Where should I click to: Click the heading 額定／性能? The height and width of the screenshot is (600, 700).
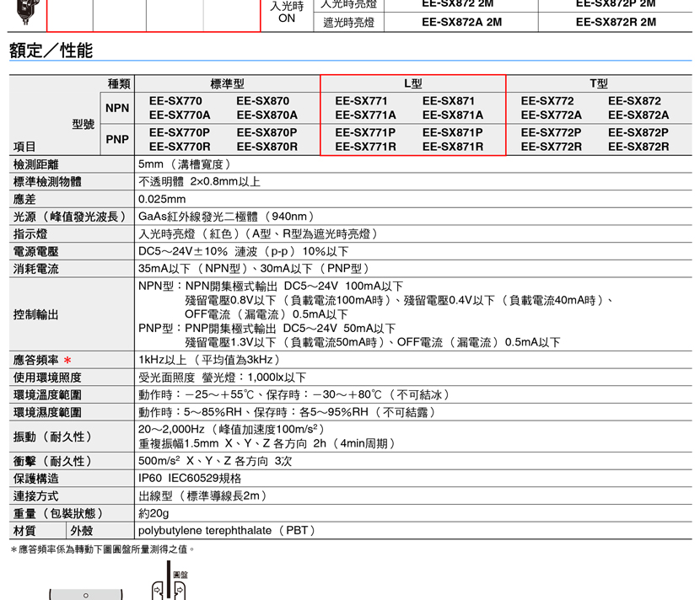[51, 51]
